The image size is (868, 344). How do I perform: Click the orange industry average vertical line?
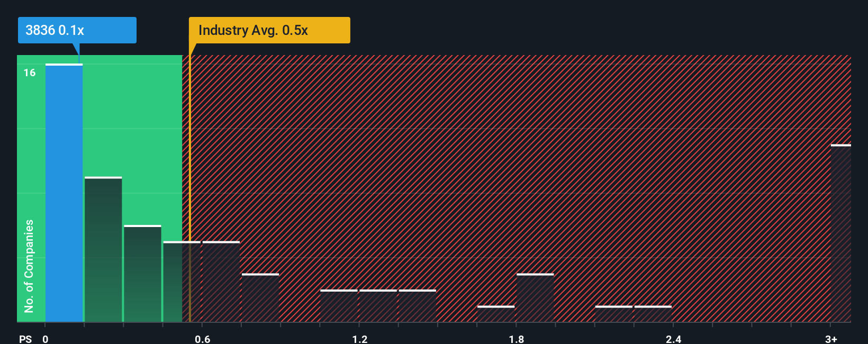(x=189, y=188)
